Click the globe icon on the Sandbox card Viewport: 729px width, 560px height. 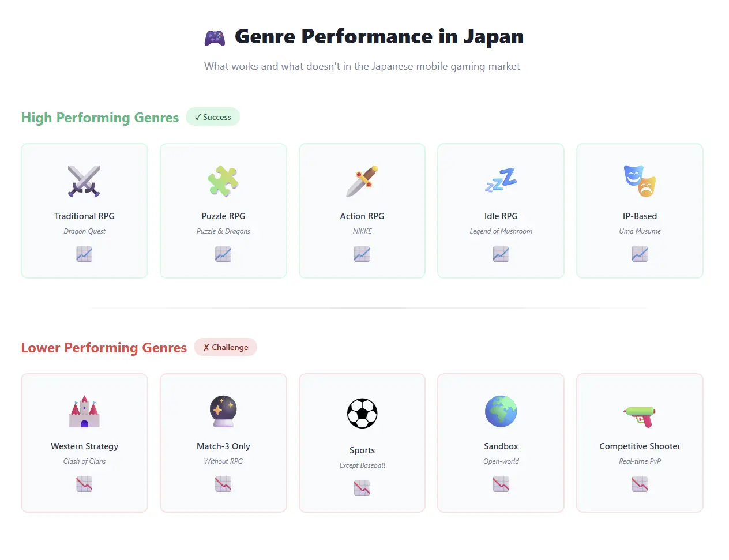[x=501, y=411]
